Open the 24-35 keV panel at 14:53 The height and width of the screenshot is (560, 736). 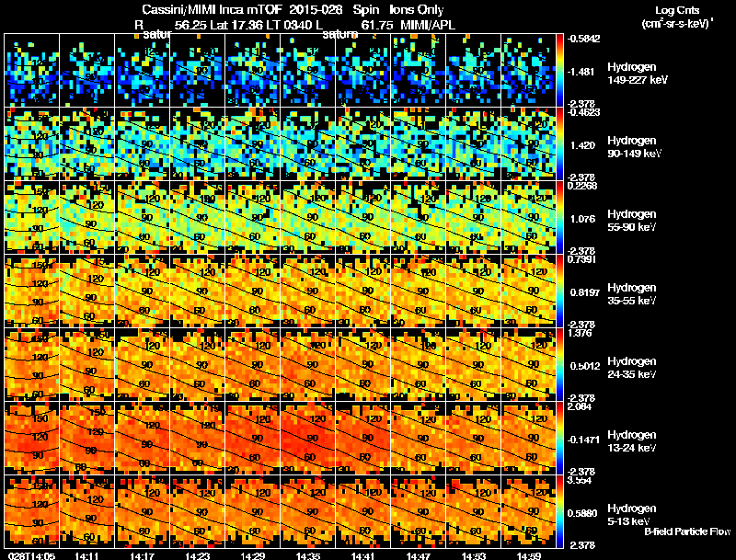[474, 365]
